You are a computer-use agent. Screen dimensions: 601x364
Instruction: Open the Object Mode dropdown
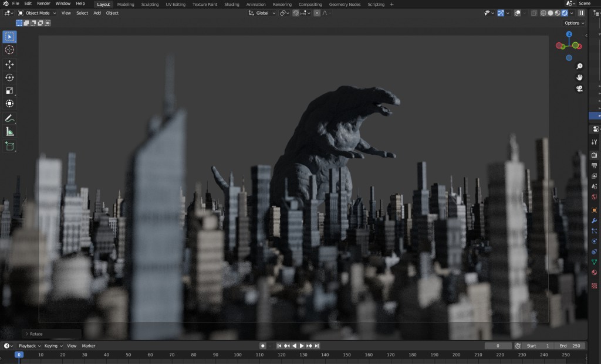click(x=37, y=13)
